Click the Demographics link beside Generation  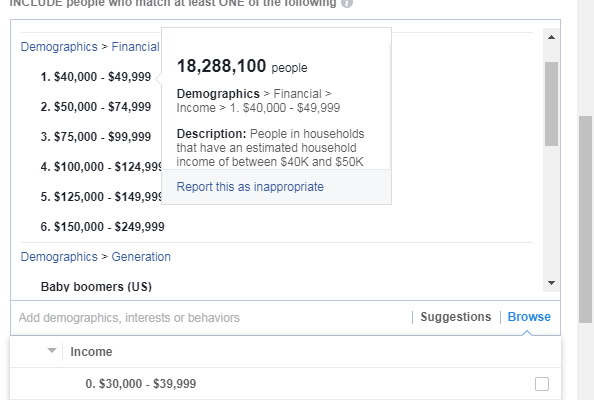click(x=59, y=256)
